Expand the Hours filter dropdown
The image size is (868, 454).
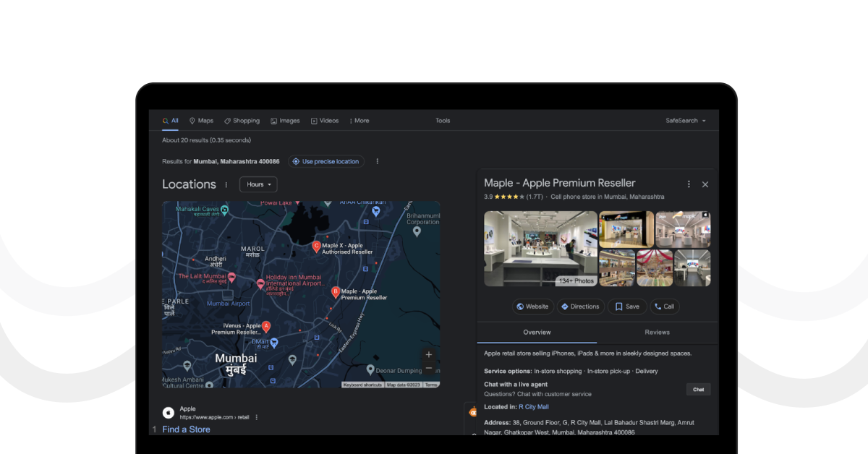pyautogui.click(x=258, y=184)
